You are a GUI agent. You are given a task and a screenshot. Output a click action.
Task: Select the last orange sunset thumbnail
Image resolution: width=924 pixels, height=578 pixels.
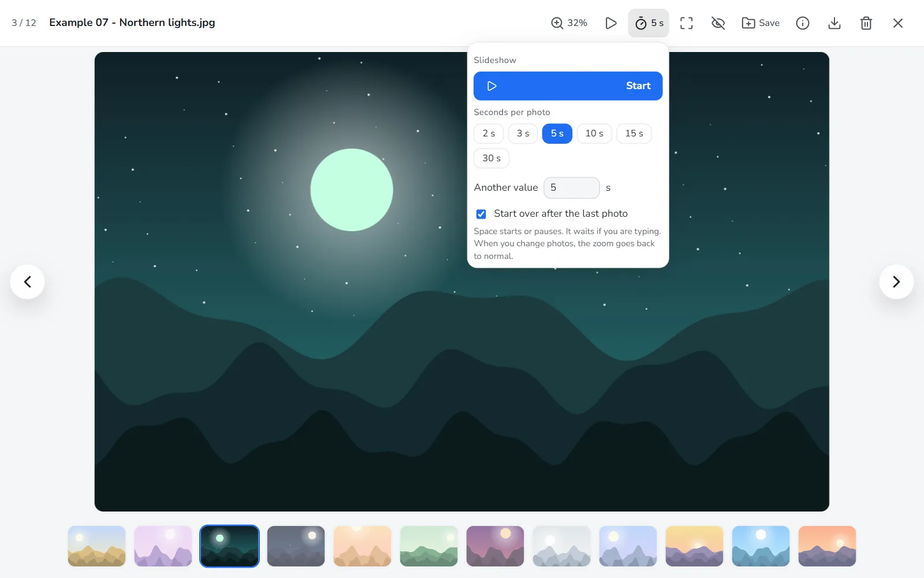(827, 546)
